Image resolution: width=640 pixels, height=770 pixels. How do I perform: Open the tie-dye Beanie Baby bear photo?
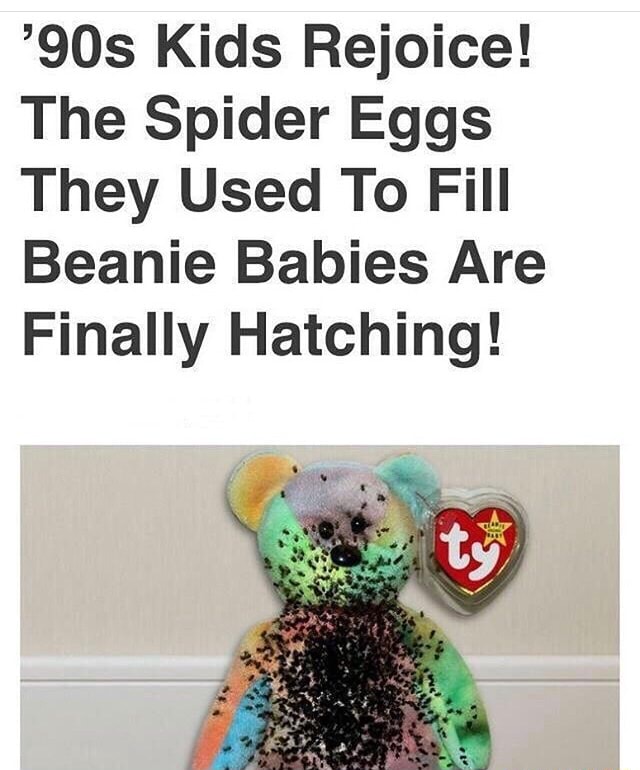click(320, 607)
